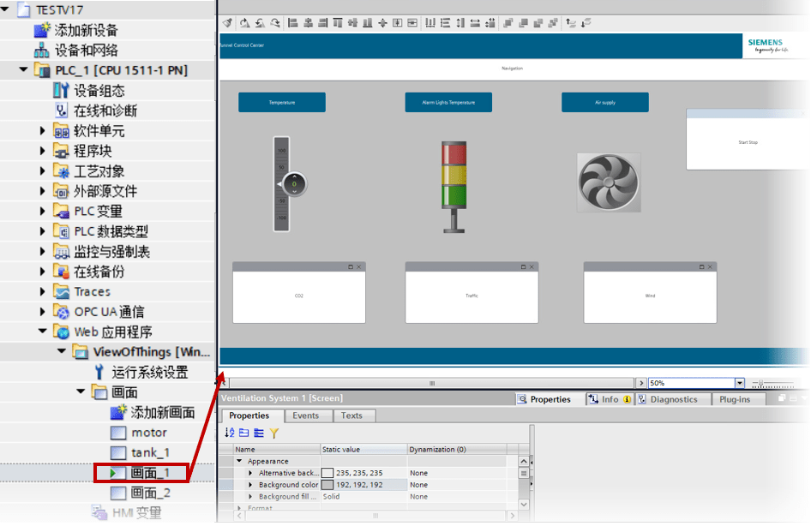Collapse the Web 应用程序 node

42,332
